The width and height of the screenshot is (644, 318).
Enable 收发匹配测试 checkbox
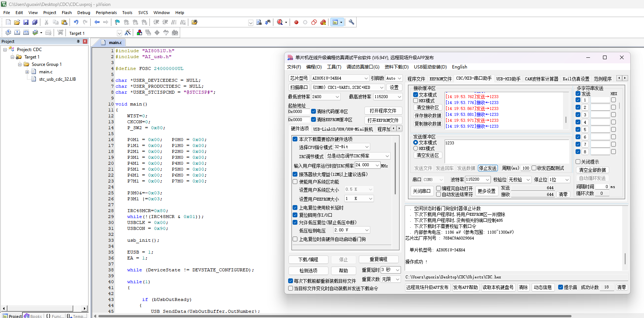coord(534,168)
